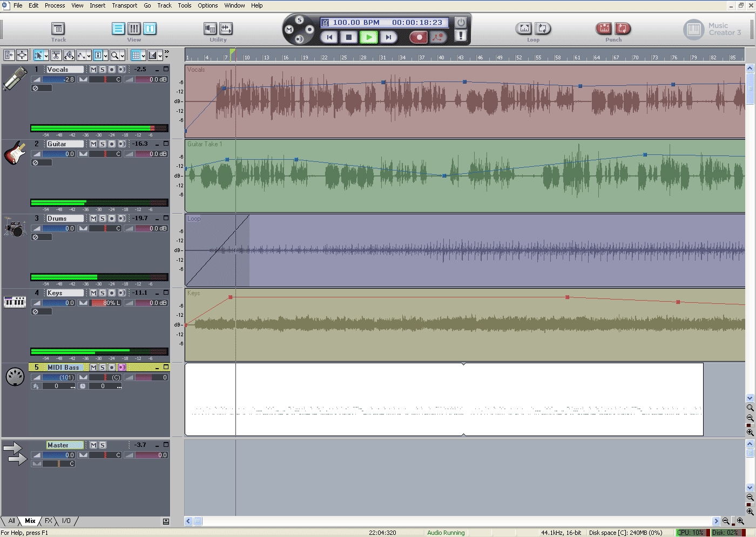The height and width of the screenshot is (537, 756).
Task: Open the Zoom tool dropdown arrow
Action: 123,56
